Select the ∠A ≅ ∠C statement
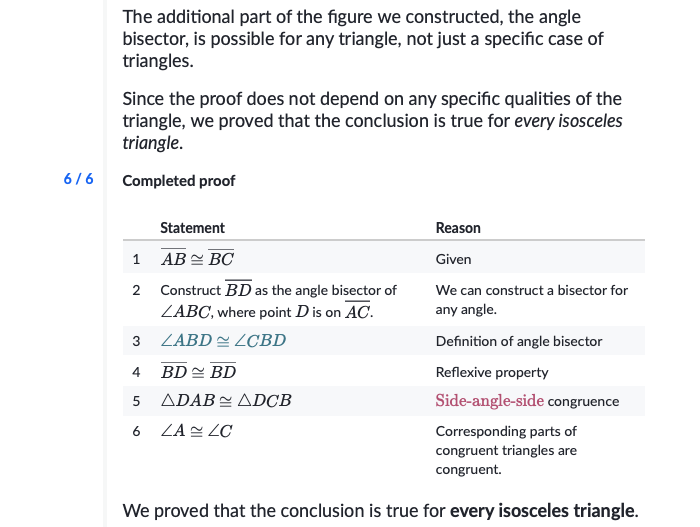700x527 pixels. pos(196,431)
